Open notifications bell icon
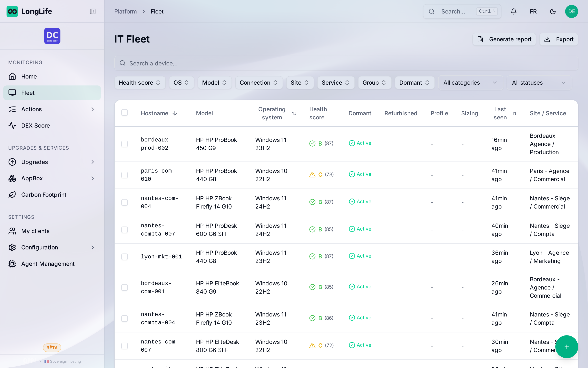 click(513, 11)
